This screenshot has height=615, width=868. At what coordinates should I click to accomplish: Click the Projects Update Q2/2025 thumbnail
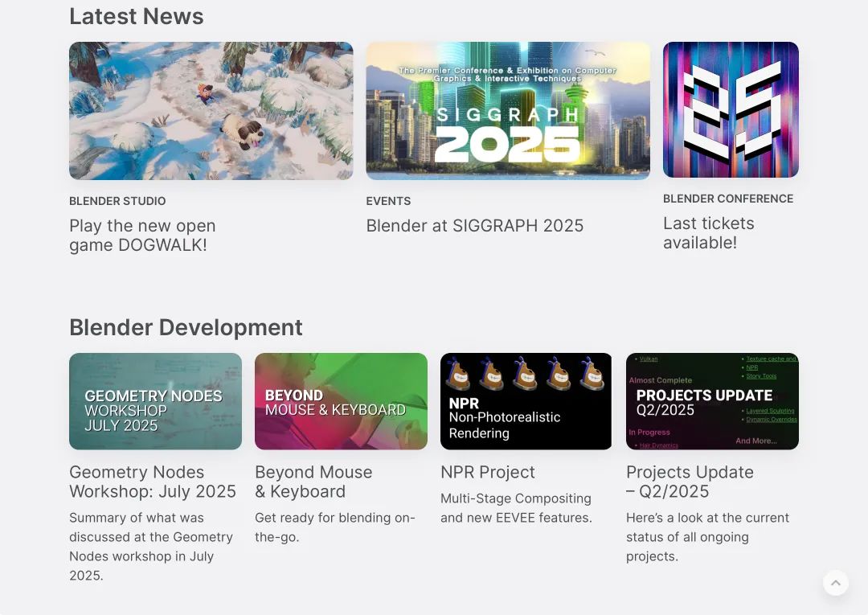pos(712,401)
